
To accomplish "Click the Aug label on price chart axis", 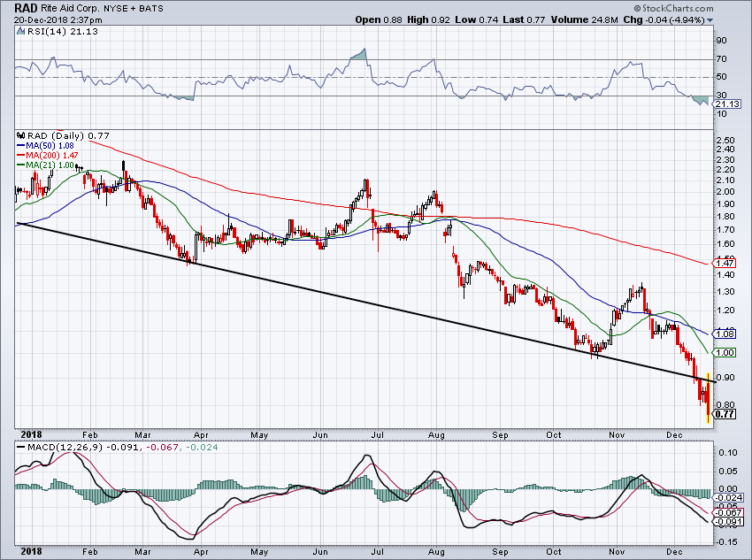I will point(436,435).
